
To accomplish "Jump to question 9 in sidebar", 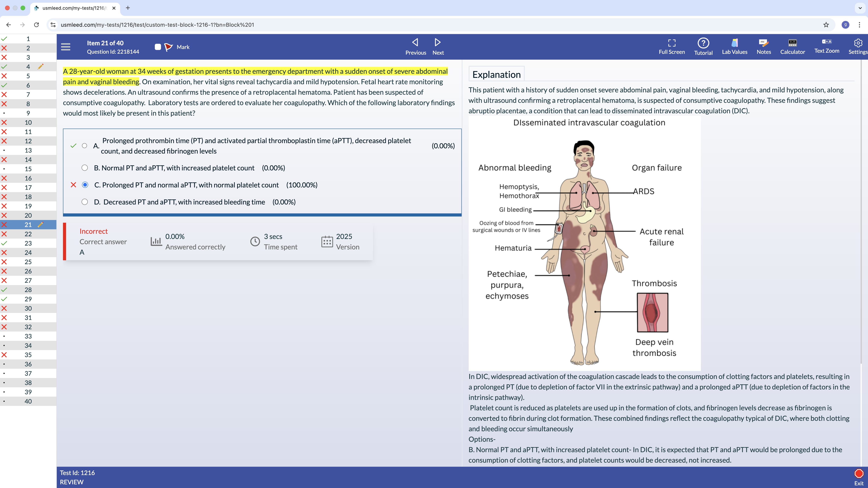I will 28,113.
